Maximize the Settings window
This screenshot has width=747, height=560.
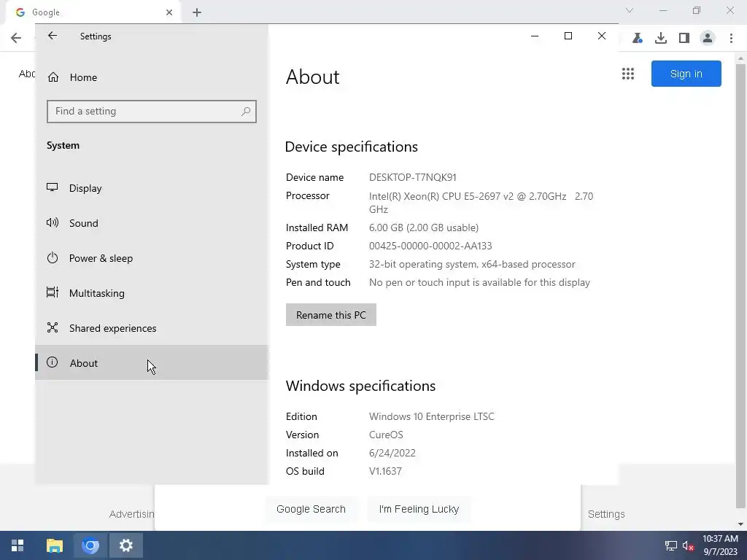pyautogui.click(x=568, y=36)
